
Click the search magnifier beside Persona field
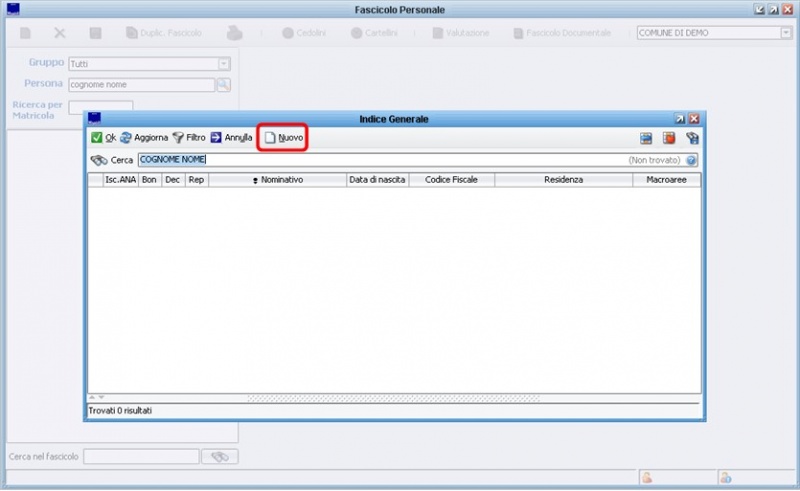click(x=223, y=85)
